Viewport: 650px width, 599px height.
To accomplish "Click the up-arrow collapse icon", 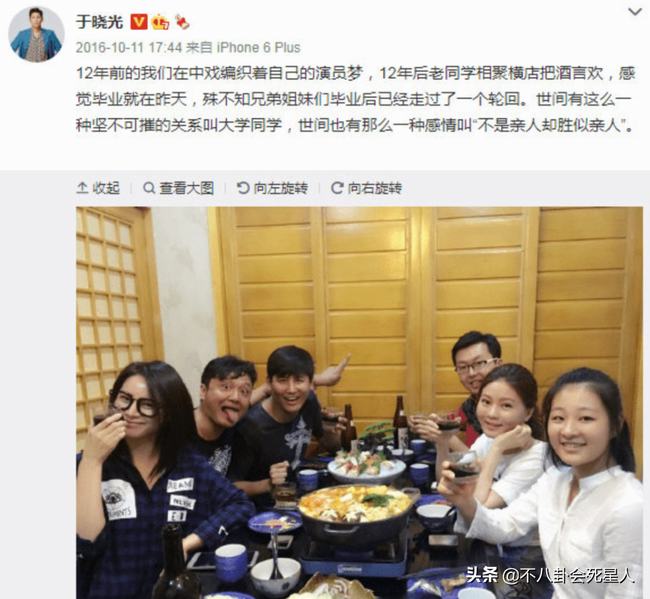I will point(82,188).
